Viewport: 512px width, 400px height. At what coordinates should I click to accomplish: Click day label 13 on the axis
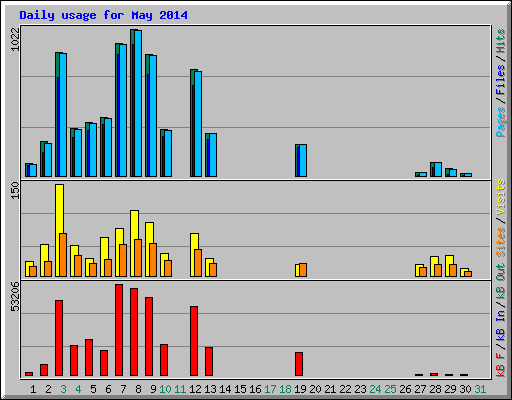[210, 389]
